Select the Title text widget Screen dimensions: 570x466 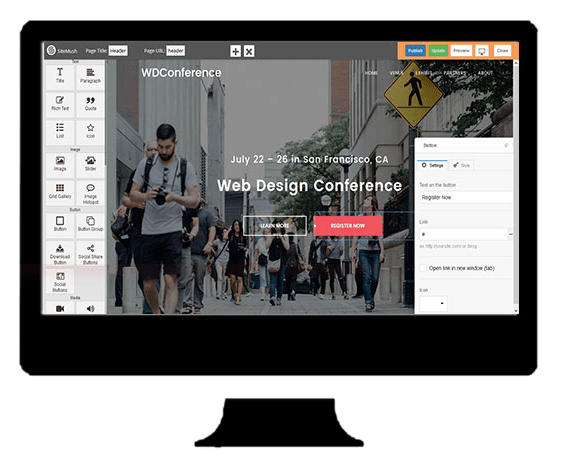click(60, 76)
